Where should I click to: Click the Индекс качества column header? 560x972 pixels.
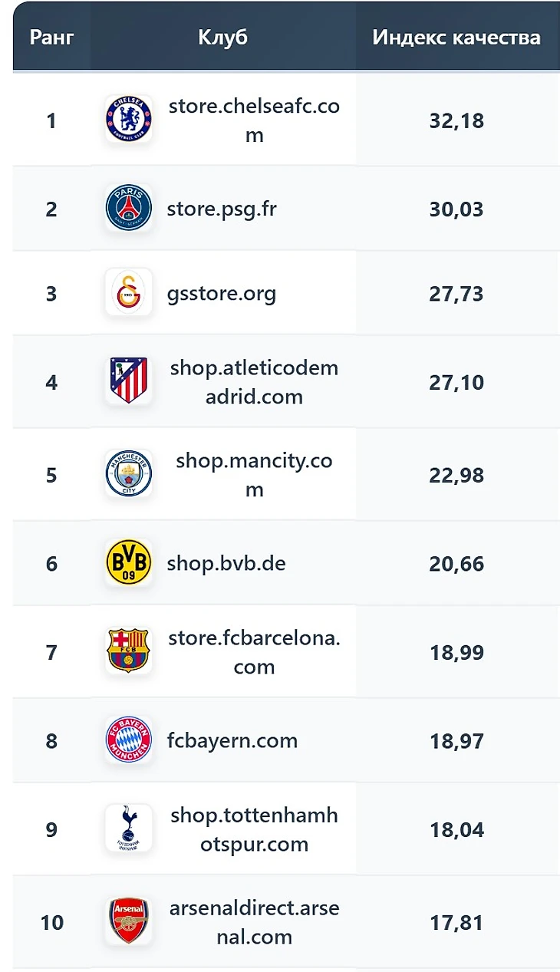(x=456, y=38)
